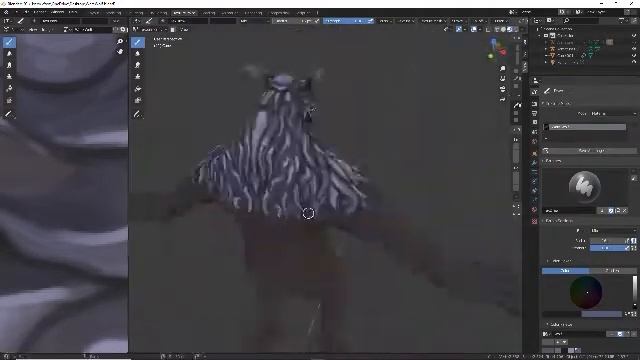
Task: Open the outliner filter dropdown
Action: pos(624,20)
